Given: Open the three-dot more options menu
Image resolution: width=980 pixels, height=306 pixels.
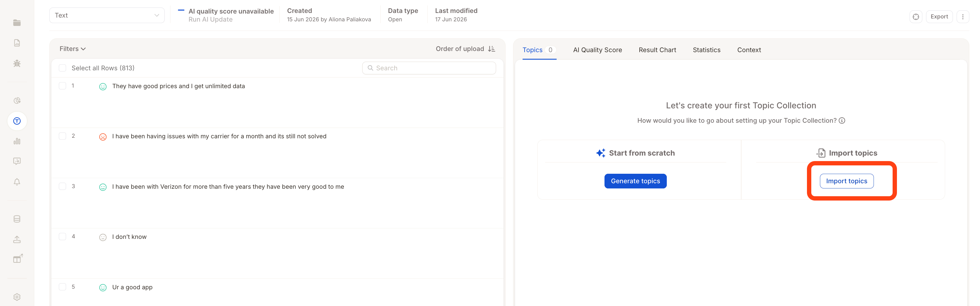Looking at the screenshot, I should (x=963, y=17).
